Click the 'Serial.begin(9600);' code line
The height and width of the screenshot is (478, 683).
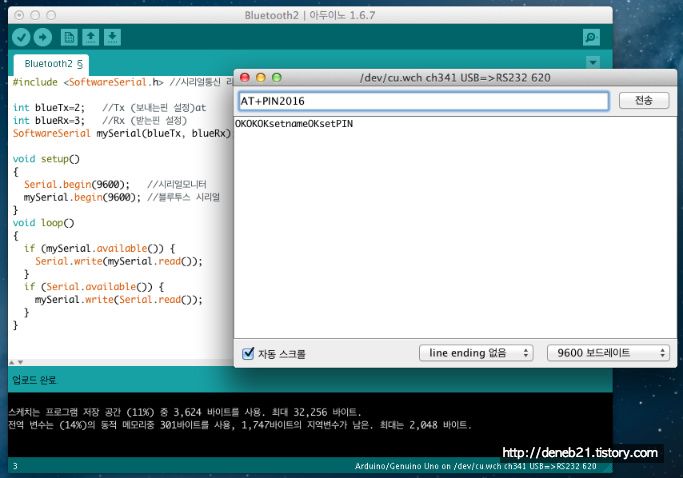pyautogui.click(x=77, y=184)
